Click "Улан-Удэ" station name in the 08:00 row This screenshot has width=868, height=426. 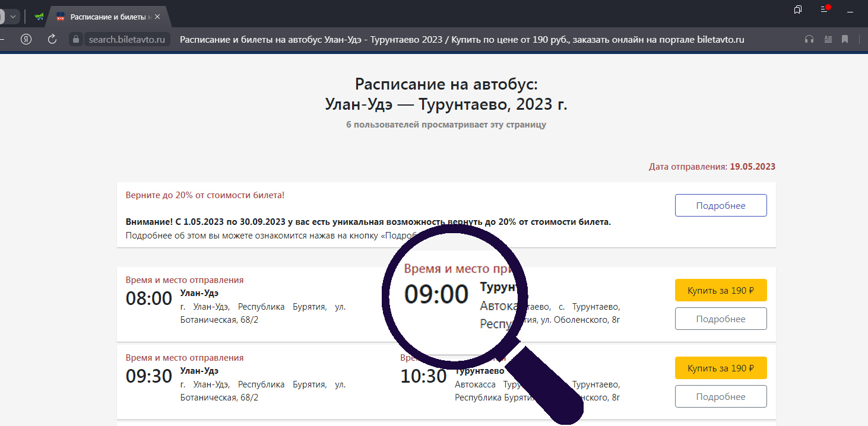click(x=199, y=293)
